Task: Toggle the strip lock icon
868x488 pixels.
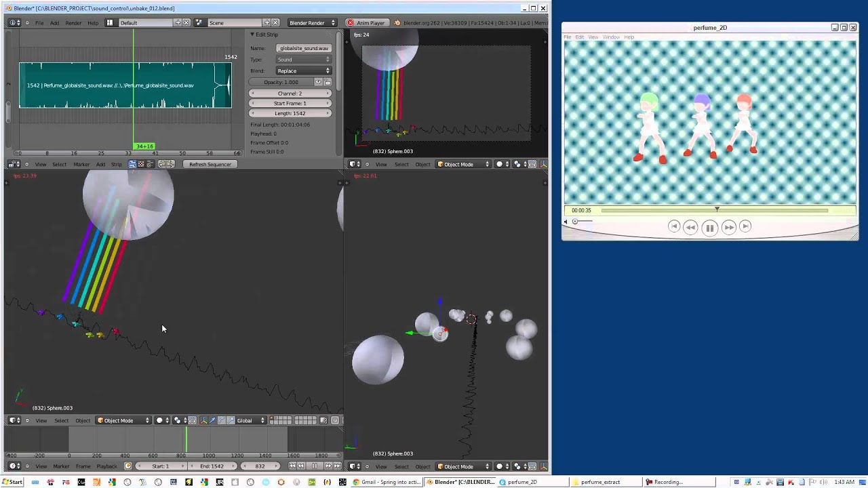Action: pos(328,82)
